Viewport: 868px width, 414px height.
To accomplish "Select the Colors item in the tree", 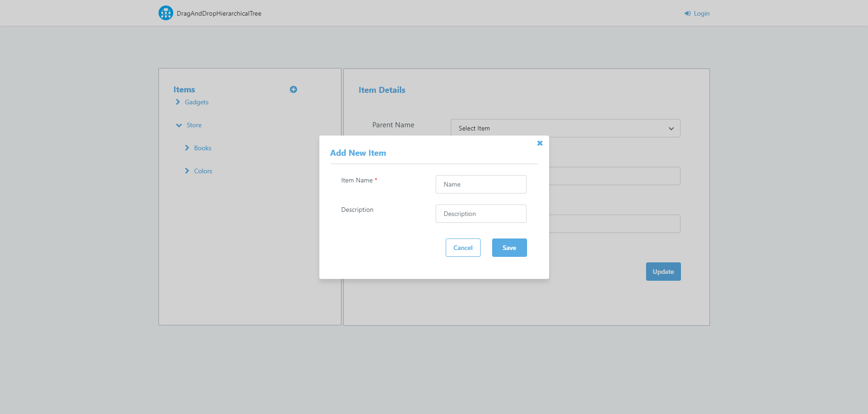I will 203,170.
